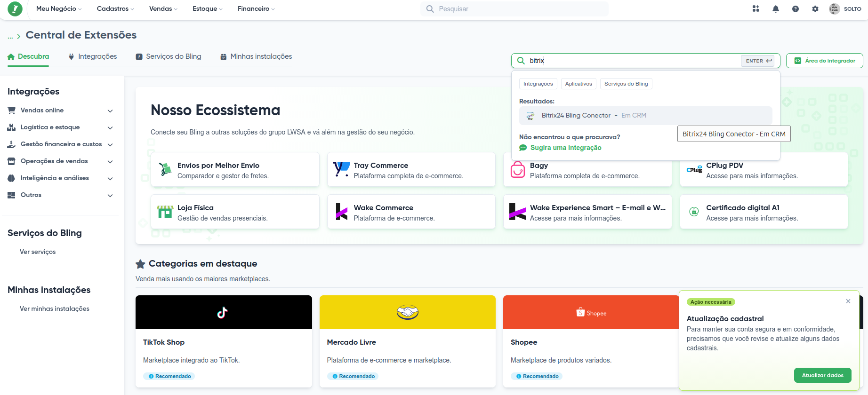Viewport: 868px width, 395px height.
Task: Switch to the Minhas instalações tab
Action: (256, 56)
